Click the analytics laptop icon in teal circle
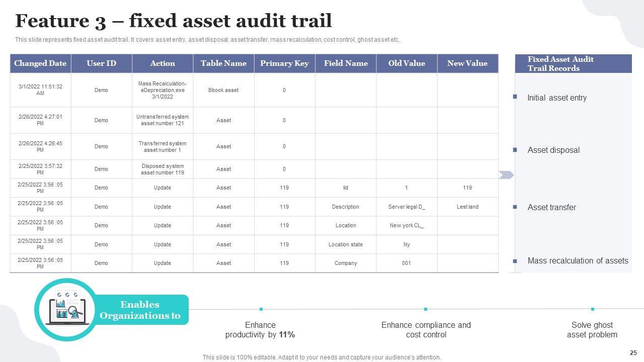The width and height of the screenshot is (644, 362). (x=66, y=308)
